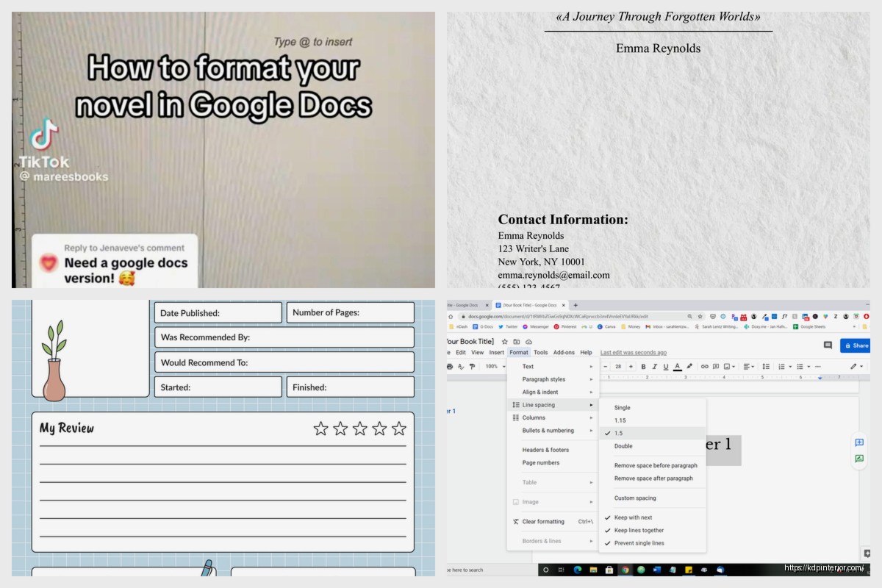Click the highlight color pen icon
The width and height of the screenshot is (882, 588).
coord(689,366)
